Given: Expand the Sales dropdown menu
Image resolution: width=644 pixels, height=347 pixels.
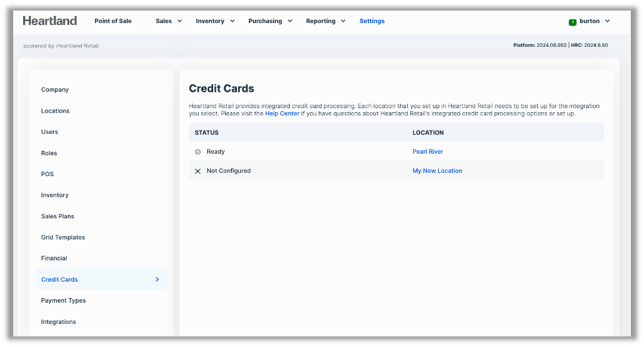Looking at the screenshot, I should tap(169, 21).
